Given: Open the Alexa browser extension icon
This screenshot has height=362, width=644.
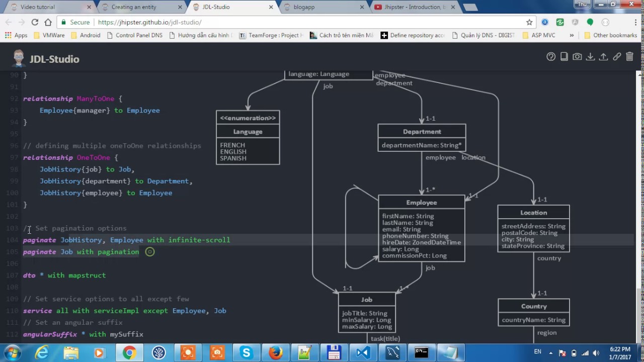Looking at the screenshot, I should [545, 22].
